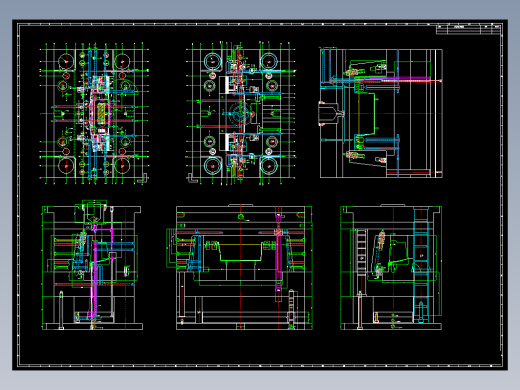Pick the sprue bushing in the top-right view
This screenshot has width=520, height=390.
[x=329, y=114]
